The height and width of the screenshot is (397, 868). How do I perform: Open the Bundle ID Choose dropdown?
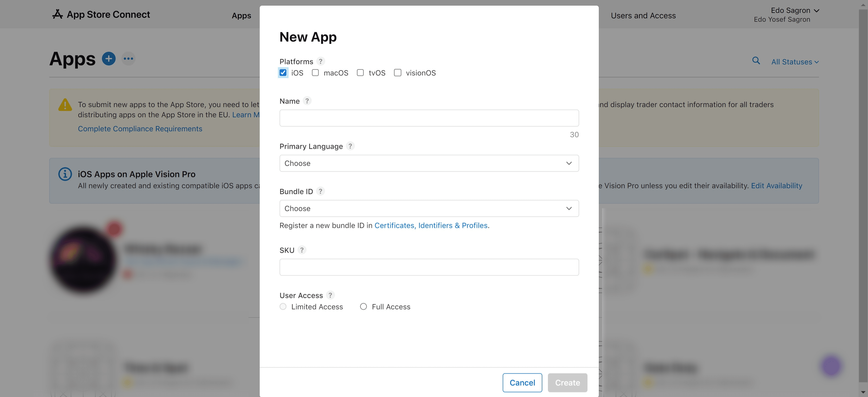429,208
